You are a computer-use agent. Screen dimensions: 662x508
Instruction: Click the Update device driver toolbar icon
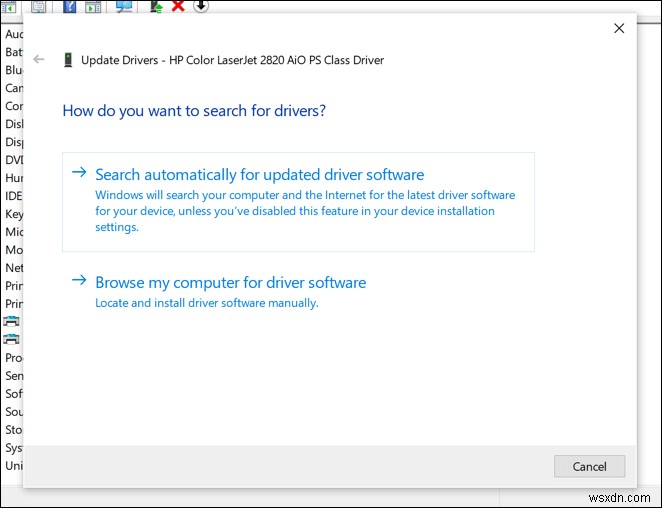coord(157,6)
